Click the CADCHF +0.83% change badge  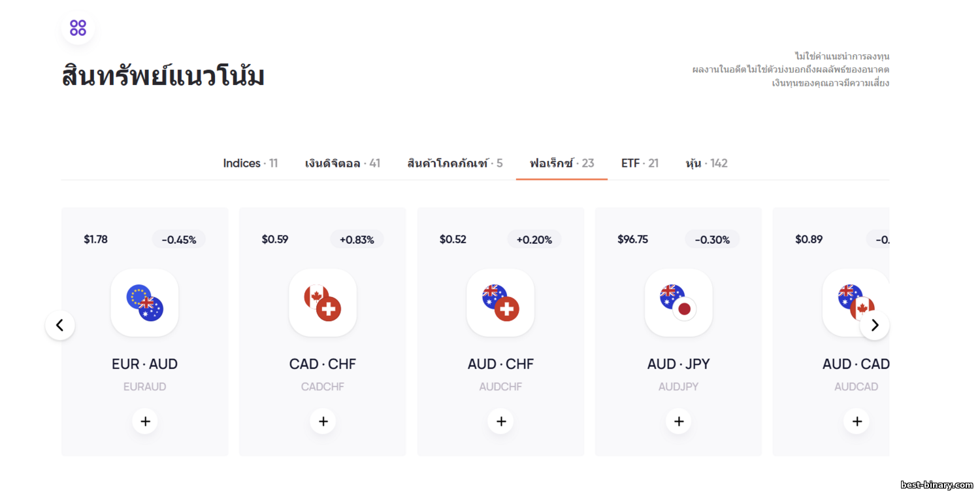tap(357, 239)
